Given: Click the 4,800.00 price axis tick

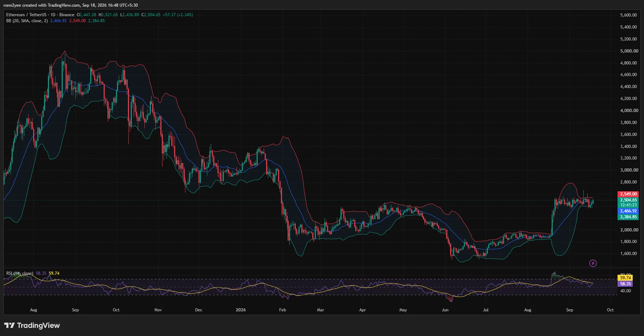Looking at the screenshot, I should point(628,63).
